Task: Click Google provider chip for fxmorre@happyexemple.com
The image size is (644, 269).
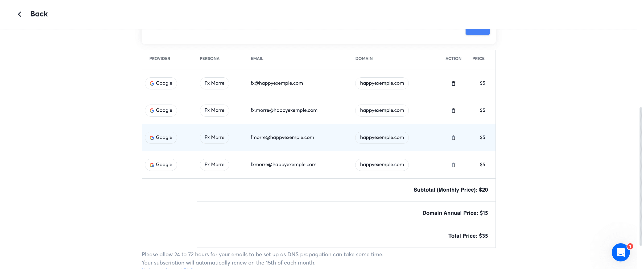Action: [161, 165]
